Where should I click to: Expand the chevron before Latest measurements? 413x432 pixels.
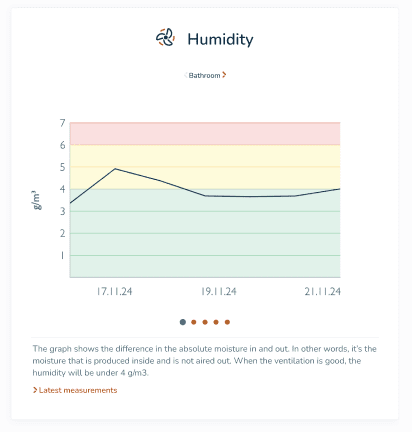click(x=35, y=390)
